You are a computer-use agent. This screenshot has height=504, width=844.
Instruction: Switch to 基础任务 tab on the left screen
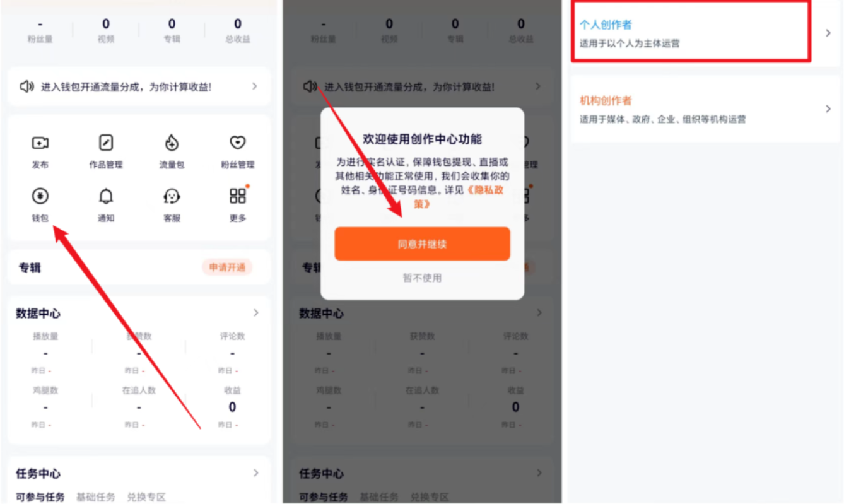(95, 497)
